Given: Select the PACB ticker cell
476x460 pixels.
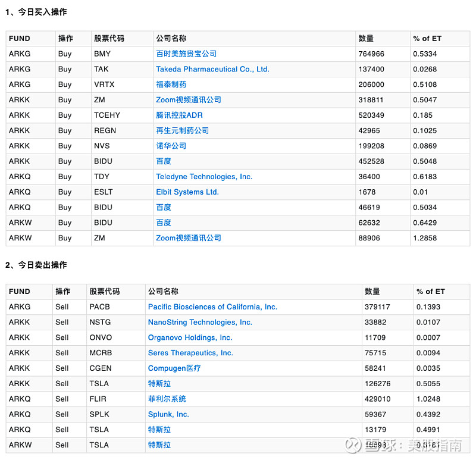Looking at the screenshot, I should tap(116, 307).
